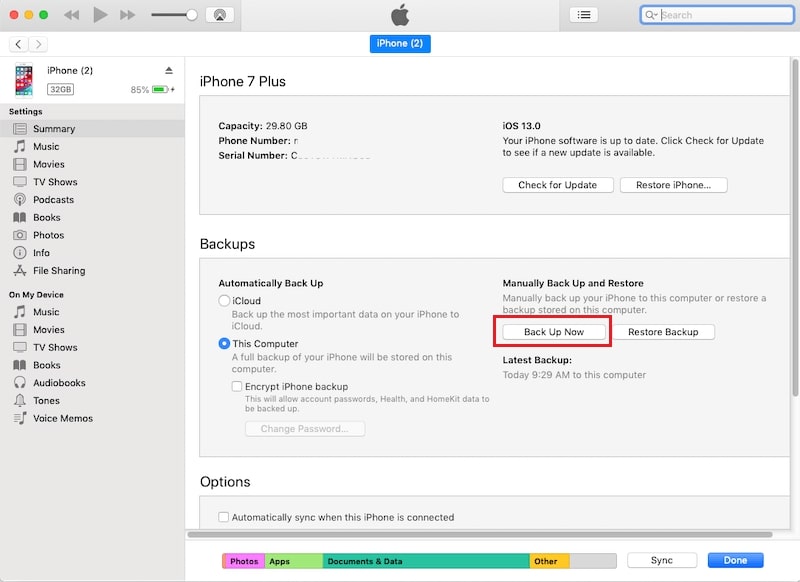Viewport: 800px width, 582px height.
Task: Open File Sharing in the sidebar
Action: click(x=58, y=271)
